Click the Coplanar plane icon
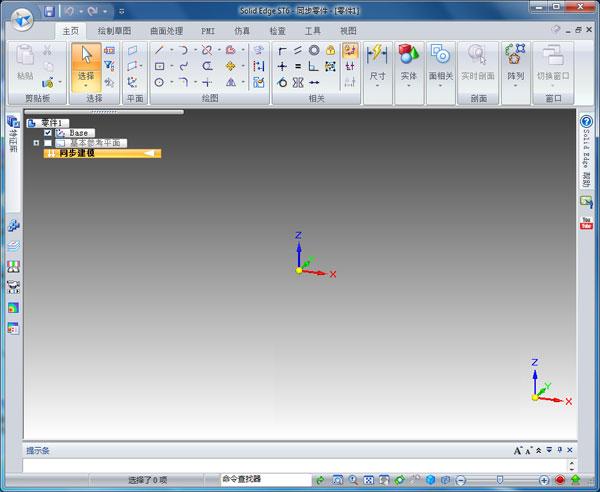The image size is (600, 492). 133,50
